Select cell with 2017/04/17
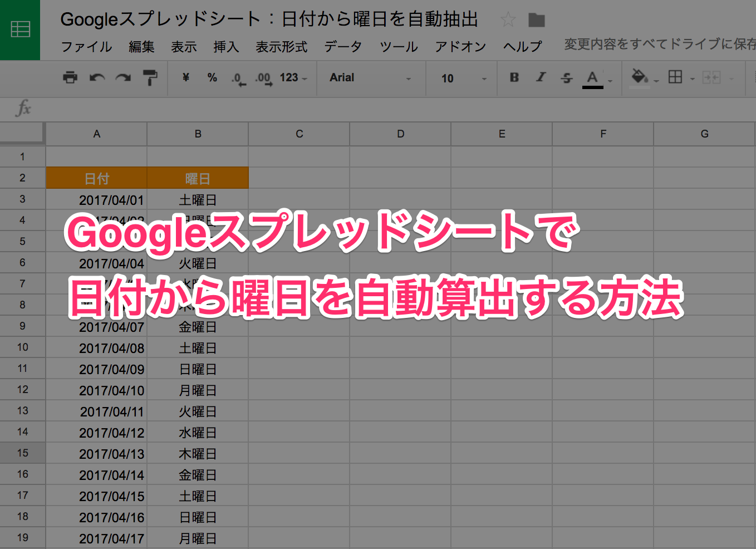This screenshot has width=756, height=549. coord(96,538)
